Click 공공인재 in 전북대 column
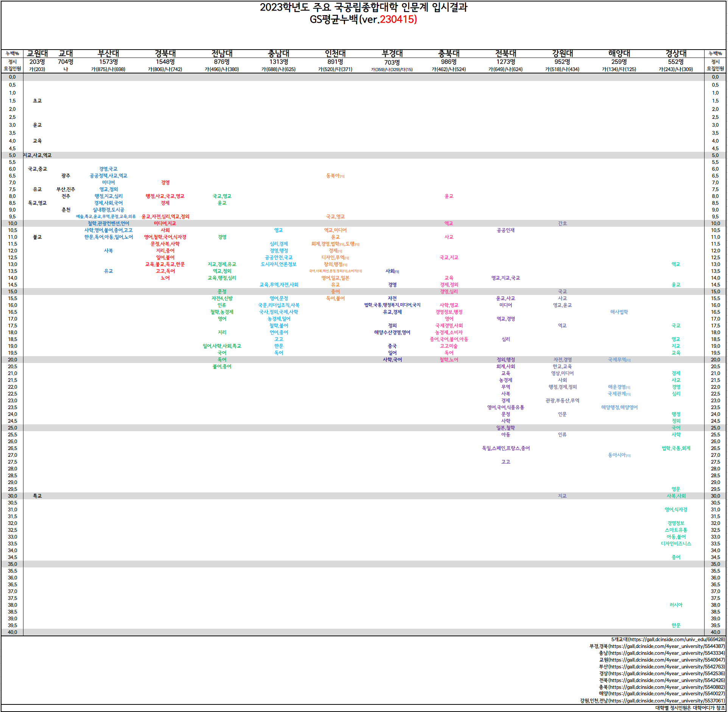 point(506,230)
